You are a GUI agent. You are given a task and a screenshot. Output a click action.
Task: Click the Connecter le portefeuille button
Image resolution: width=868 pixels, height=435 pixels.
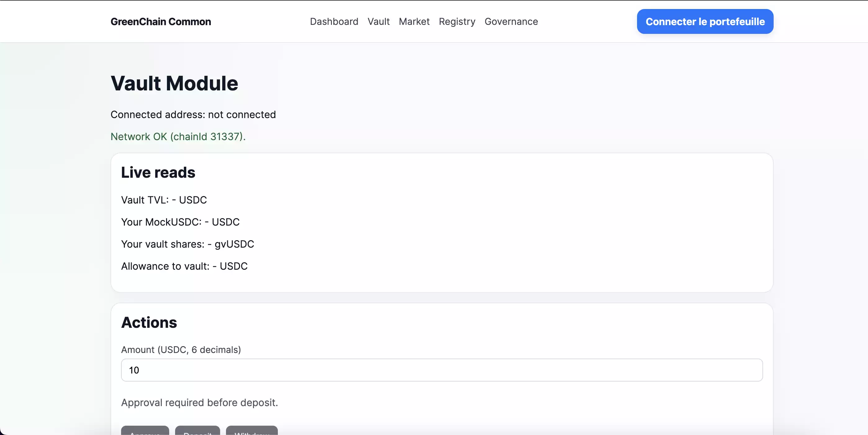(705, 21)
